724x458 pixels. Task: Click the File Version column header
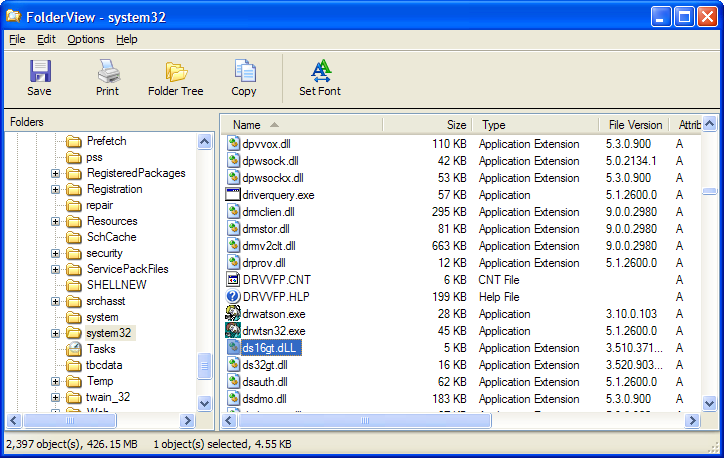coord(635,125)
